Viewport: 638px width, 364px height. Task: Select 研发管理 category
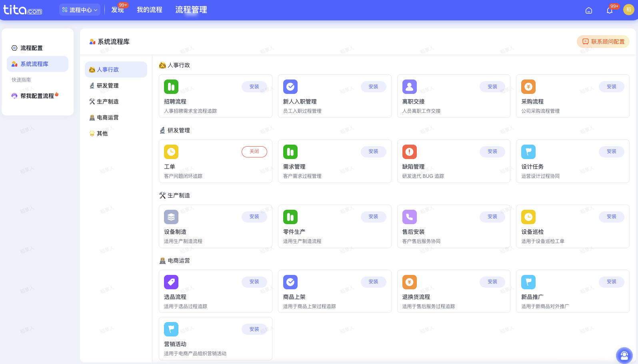[116, 86]
